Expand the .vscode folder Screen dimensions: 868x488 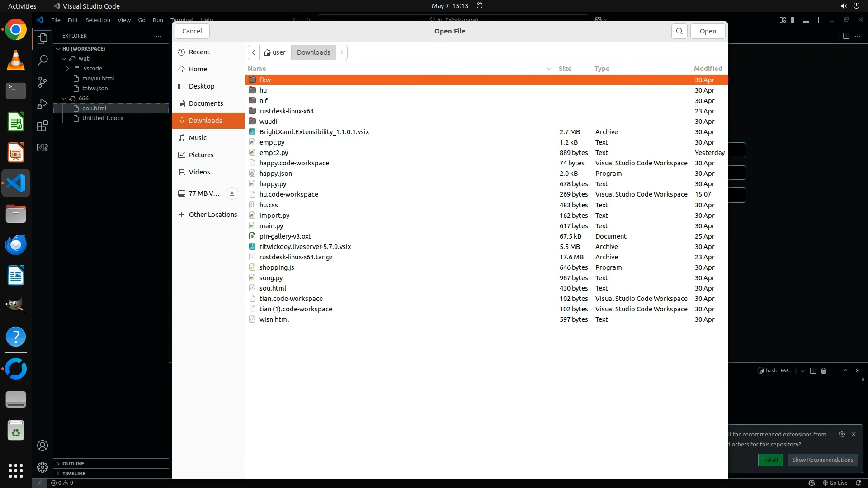[68, 69]
